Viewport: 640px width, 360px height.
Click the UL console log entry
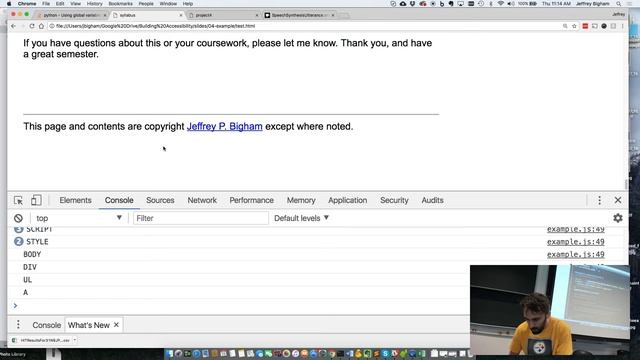coord(27,280)
